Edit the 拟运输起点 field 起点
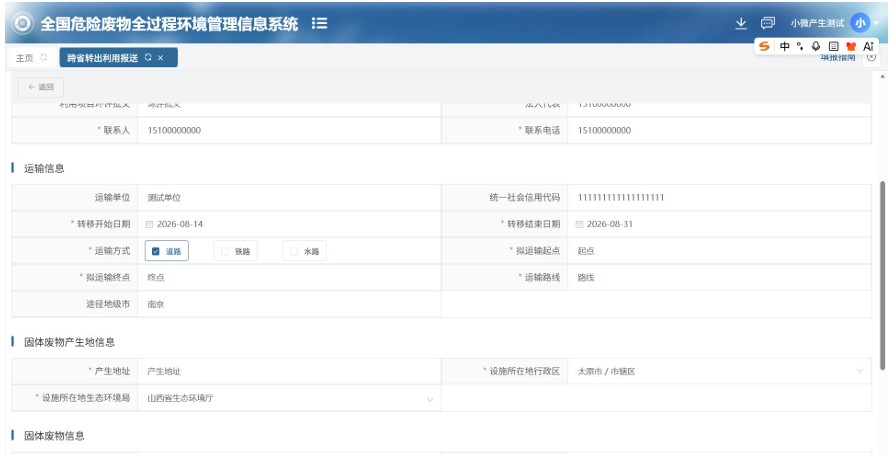Viewport: 891px width, 456px height. (x=719, y=251)
